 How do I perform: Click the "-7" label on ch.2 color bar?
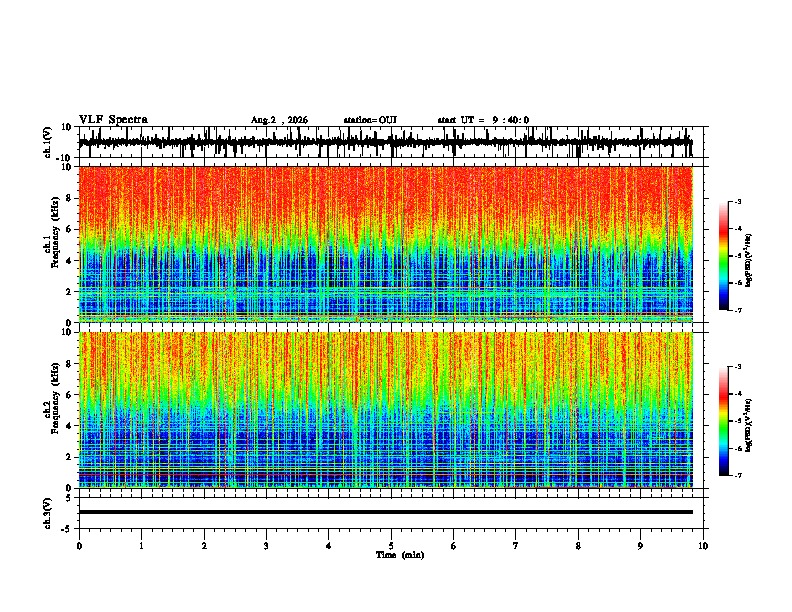pos(737,475)
